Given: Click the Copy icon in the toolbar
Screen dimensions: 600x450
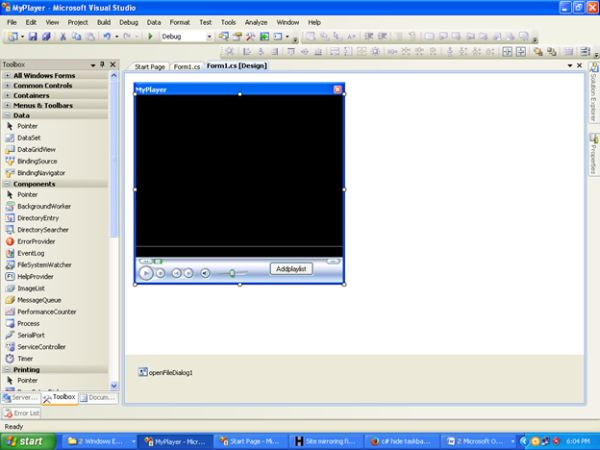Looking at the screenshot, I should pos(77,36).
